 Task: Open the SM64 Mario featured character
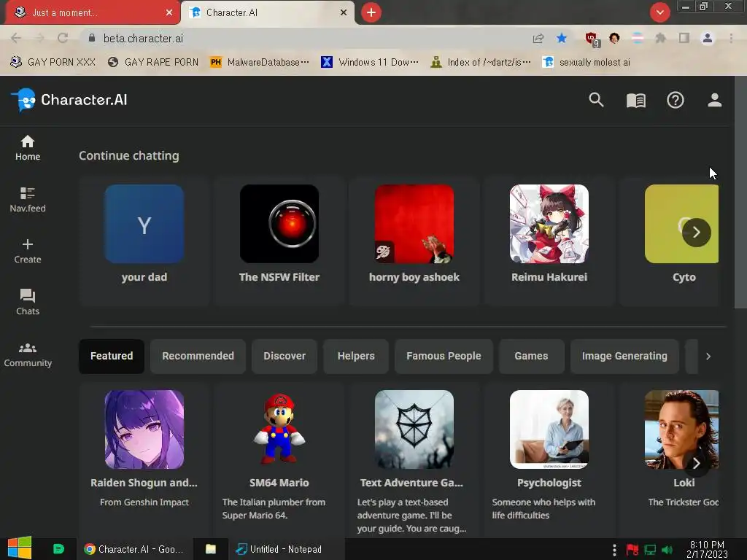tap(279, 459)
